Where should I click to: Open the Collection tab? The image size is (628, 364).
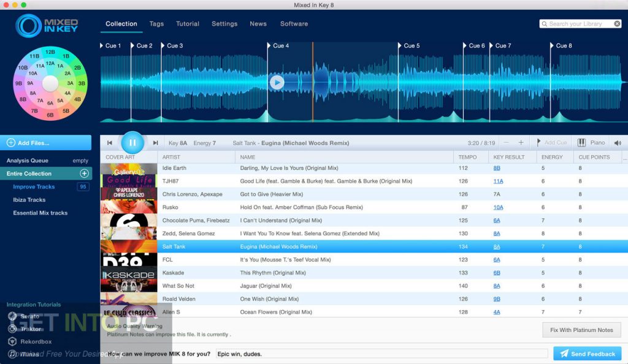tap(121, 24)
